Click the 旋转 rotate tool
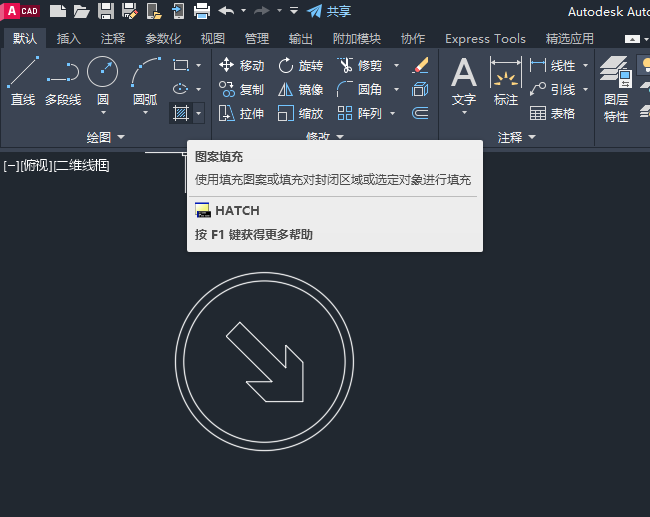 pos(301,65)
